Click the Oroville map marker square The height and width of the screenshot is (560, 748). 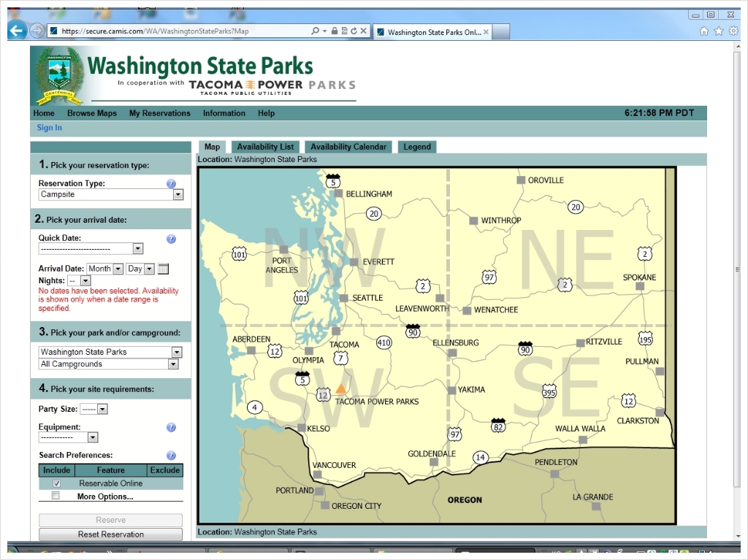(x=521, y=180)
